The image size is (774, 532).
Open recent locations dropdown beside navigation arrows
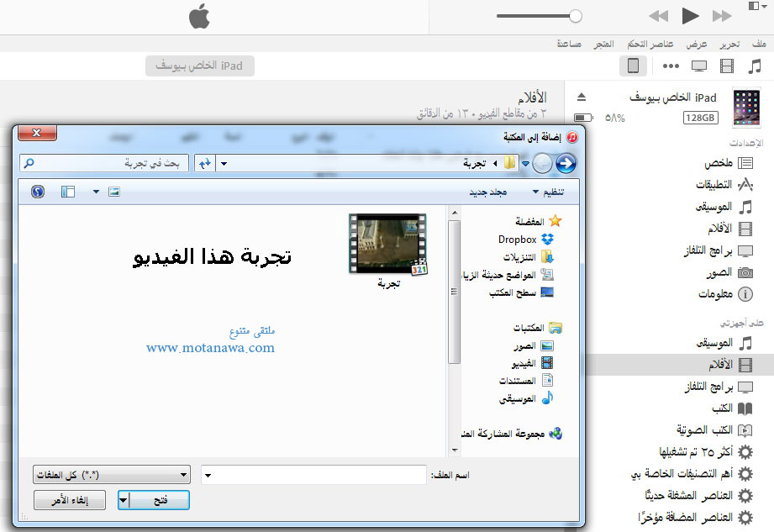(x=526, y=164)
